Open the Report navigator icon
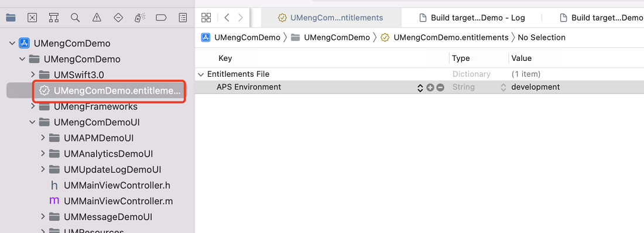The width and height of the screenshot is (644, 233). click(x=183, y=17)
